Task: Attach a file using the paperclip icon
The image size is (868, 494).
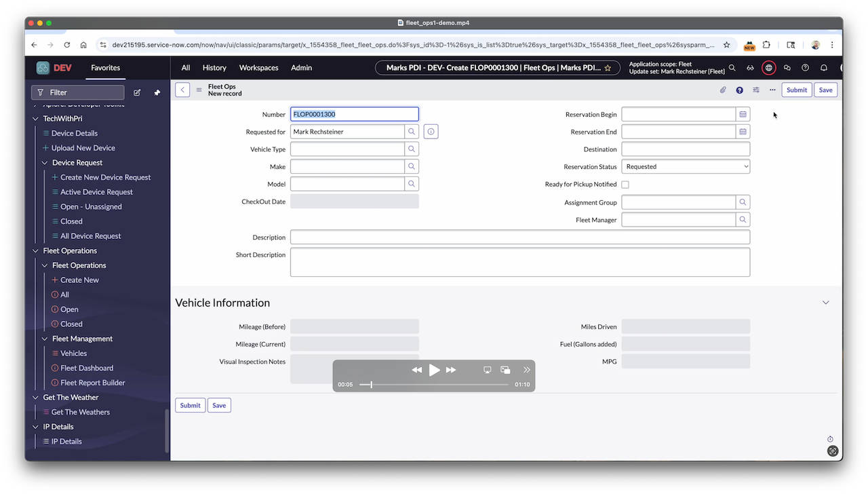Action: (722, 90)
